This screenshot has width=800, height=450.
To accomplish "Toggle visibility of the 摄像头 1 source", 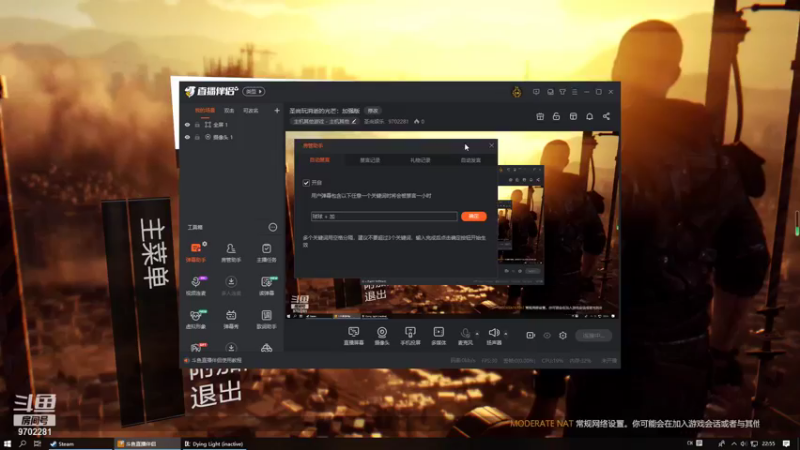I will pyautogui.click(x=187, y=137).
